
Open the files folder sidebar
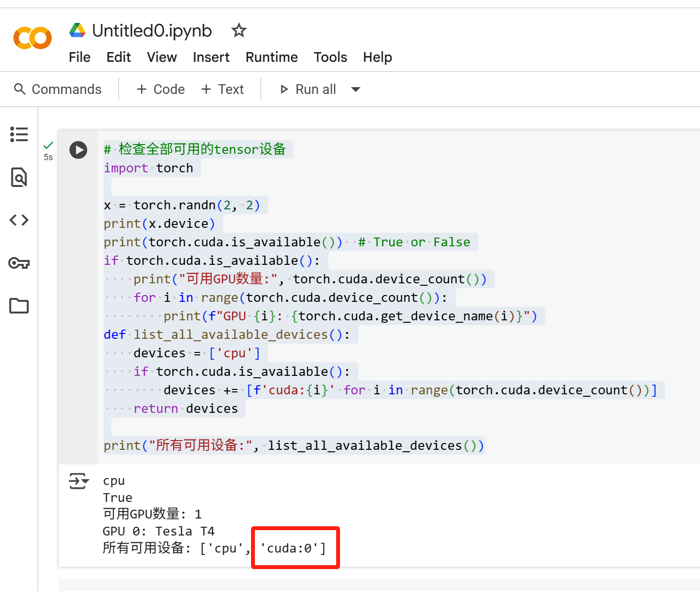point(19,306)
